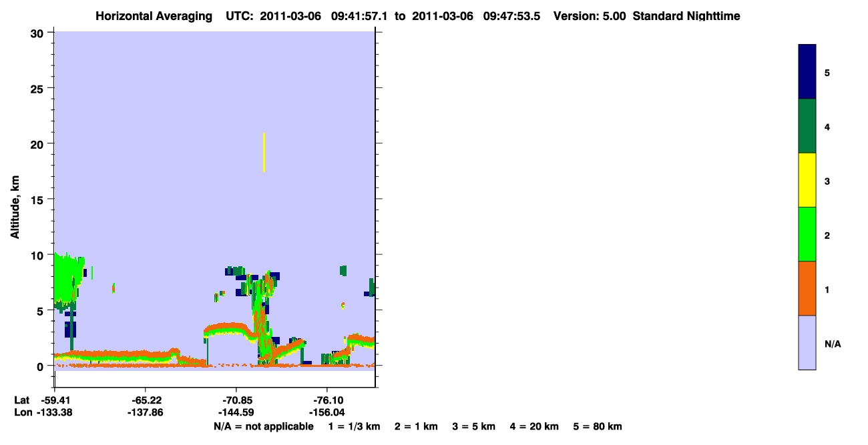Click the y-axis tick label 25
The height and width of the screenshot is (445, 868).
pos(39,88)
